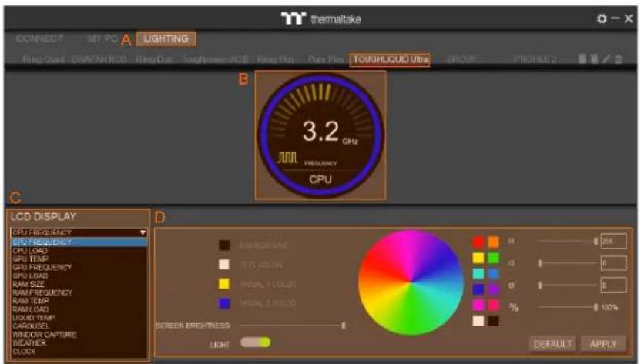The width and height of the screenshot is (641, 364).
Task: Minimize the Thermaltake window
Action: [616, 18]
